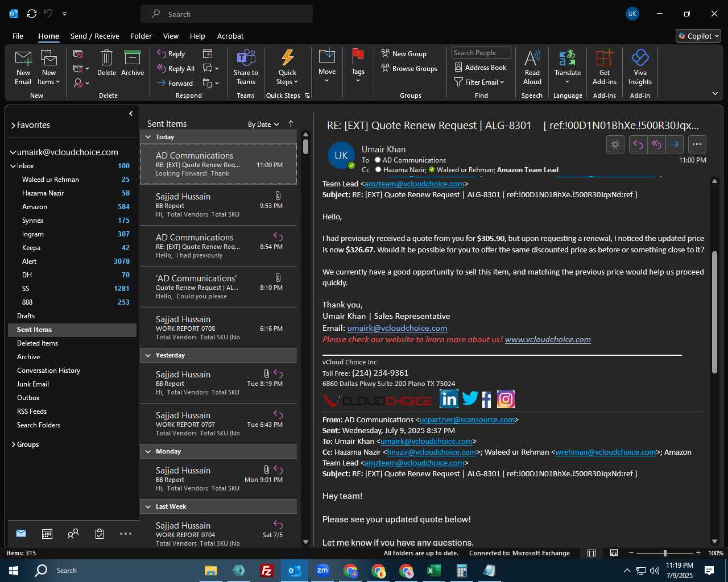728x582 pixels.
Task: Open the By Date sort dropdown
Action: tap(263, 124)
